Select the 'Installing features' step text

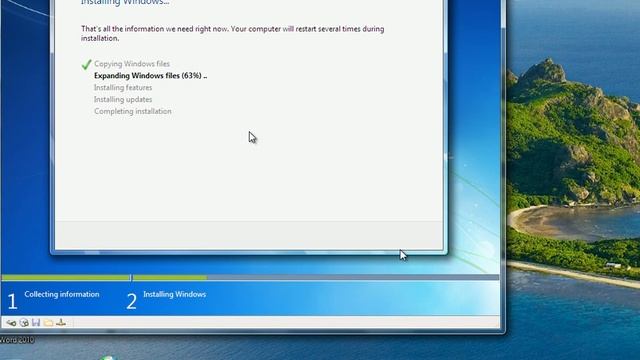coord(123,87)
